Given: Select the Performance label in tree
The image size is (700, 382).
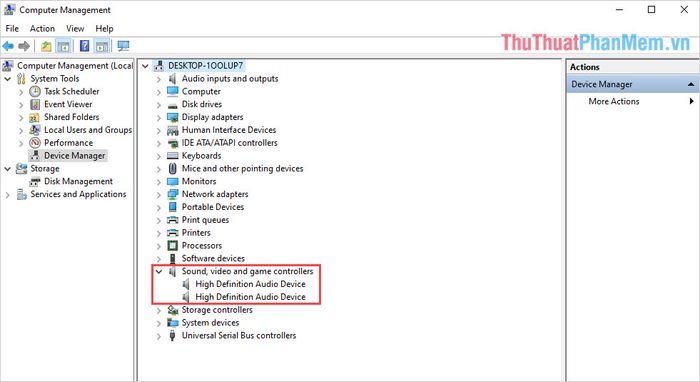Looking at the screenshot, I should point(68,143).
